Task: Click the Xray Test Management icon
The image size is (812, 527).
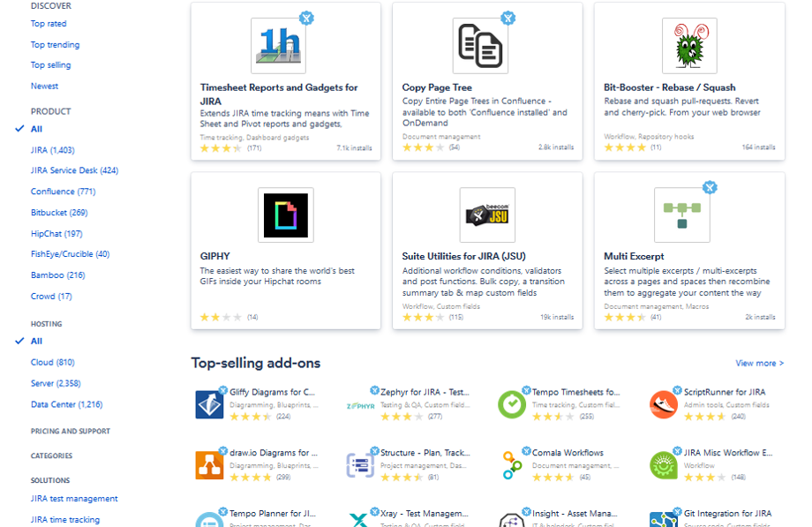Action: [x=359, y=520]
